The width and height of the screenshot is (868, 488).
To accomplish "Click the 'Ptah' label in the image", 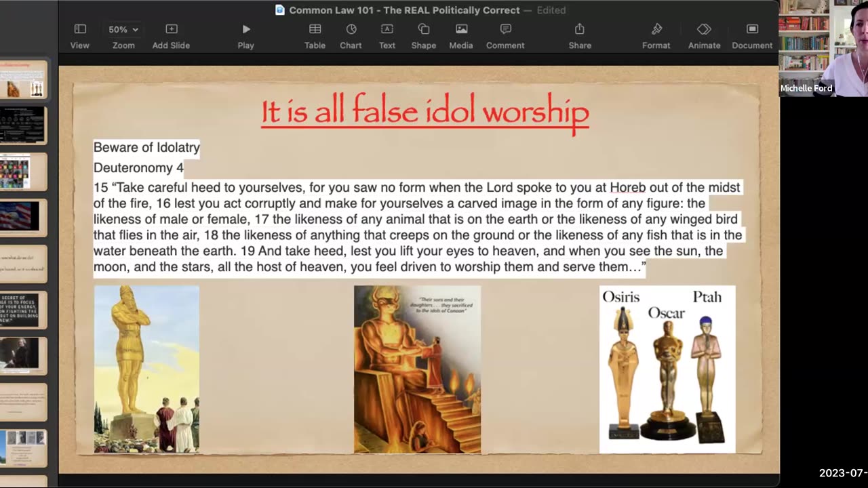I will [x=707, y=297].
